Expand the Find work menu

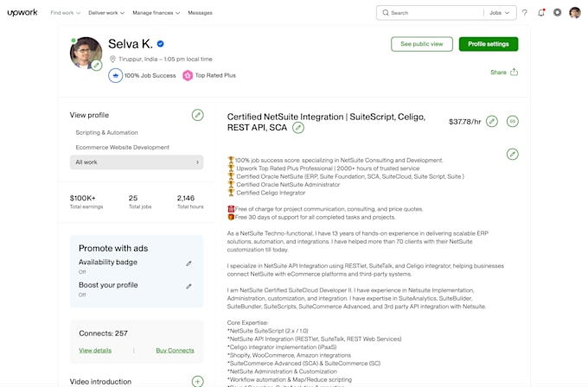[x=66, y=13]
